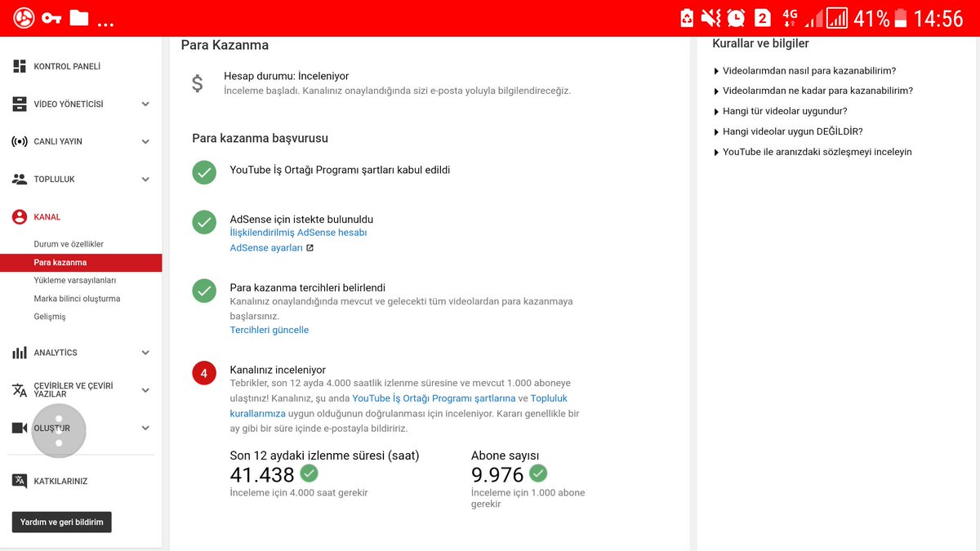Screen dimensions: 980x551
Task: Expand 'Videolarımdan ne kadar para kazanabilirim?' question
Action: (813, 91)
